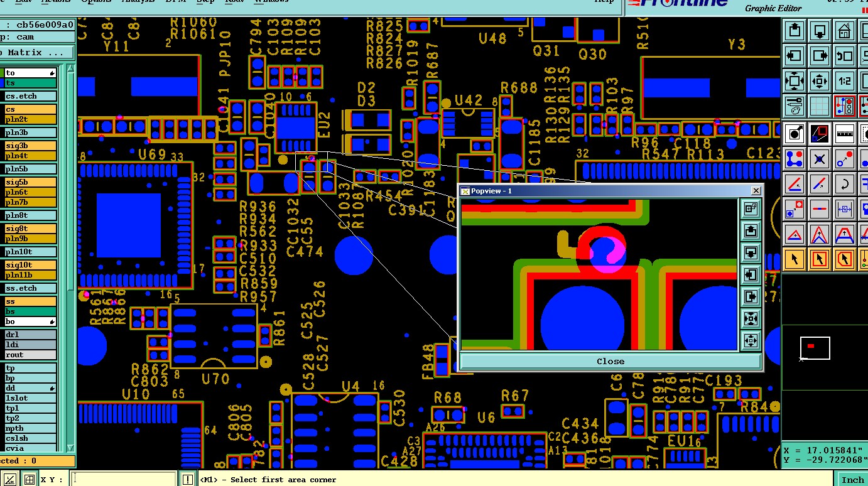The height and width of the screenshot is (486, 868).
Task: Click the small red triangle resize icon
Action: tap(795, 234)
